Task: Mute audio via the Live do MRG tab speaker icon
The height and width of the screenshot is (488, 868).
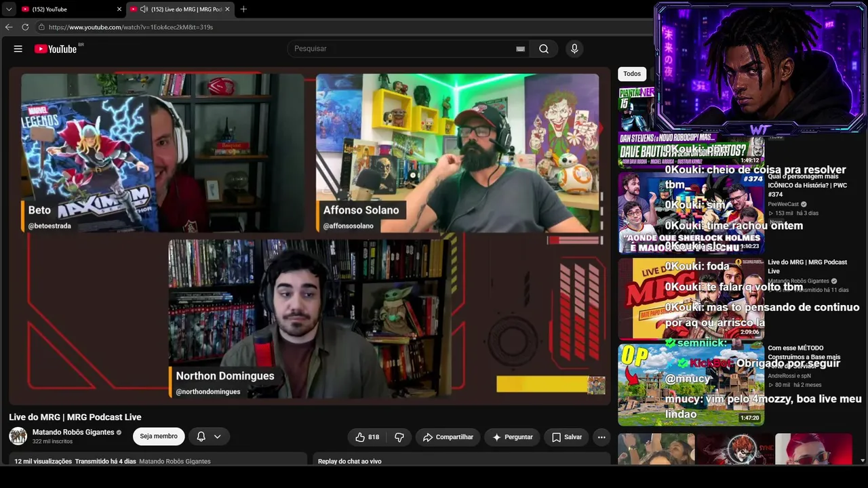Action: [144, 9]
